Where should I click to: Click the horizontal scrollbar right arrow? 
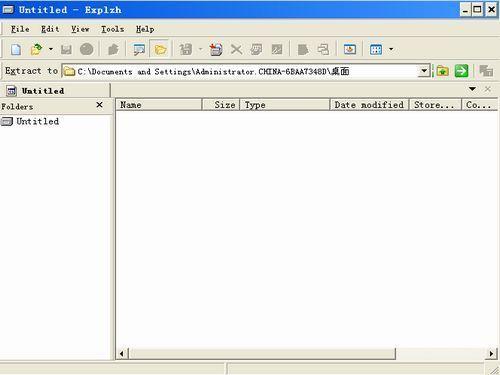point(491,353)
